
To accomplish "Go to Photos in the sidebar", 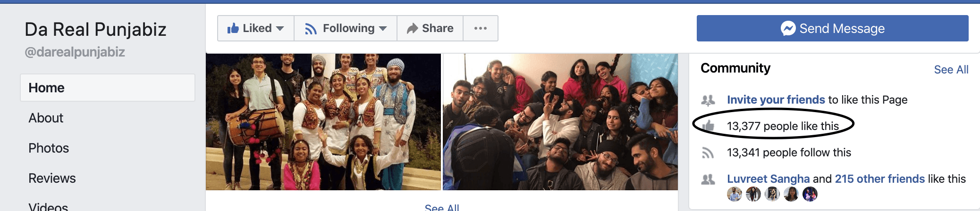I will pos(49,148).
